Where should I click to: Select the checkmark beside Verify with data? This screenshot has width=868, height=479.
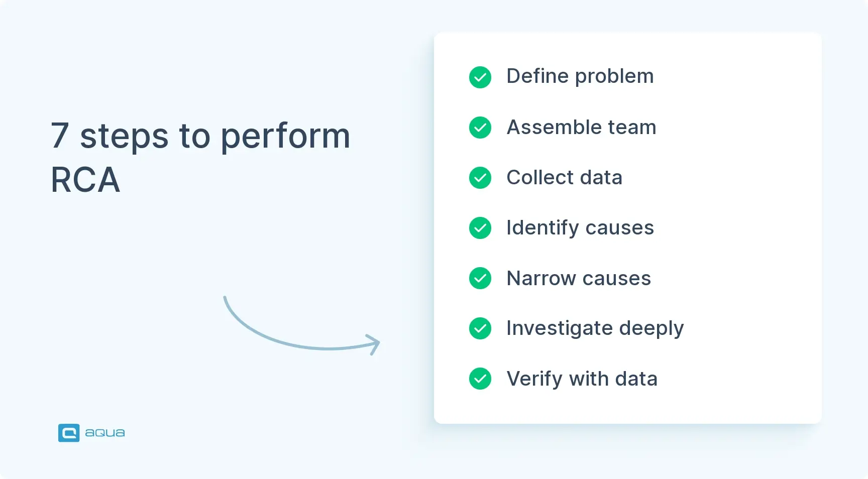(x=480, y=379)
